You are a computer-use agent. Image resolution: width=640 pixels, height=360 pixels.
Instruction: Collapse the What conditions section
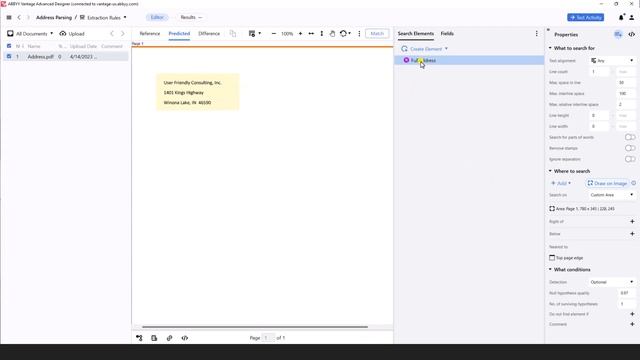[x=550, y=269]
